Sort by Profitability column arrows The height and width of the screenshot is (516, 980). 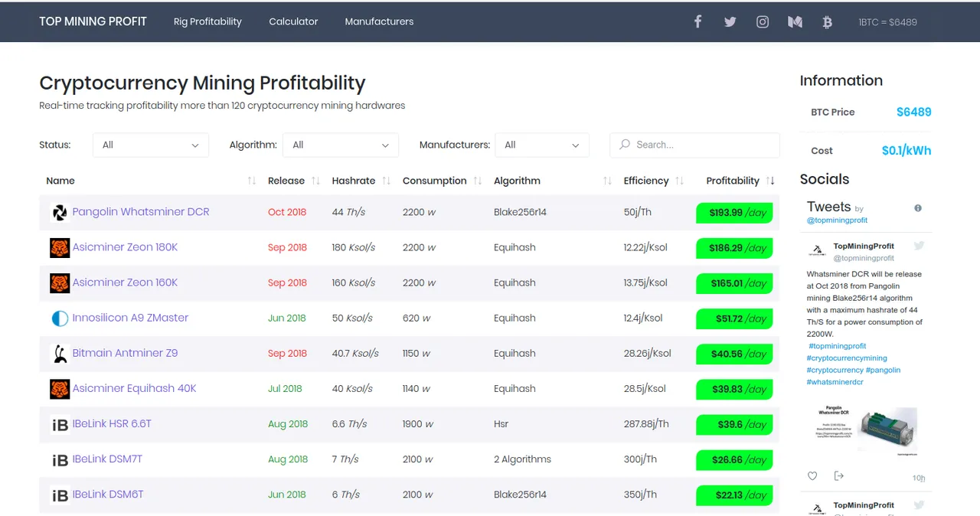770,181
